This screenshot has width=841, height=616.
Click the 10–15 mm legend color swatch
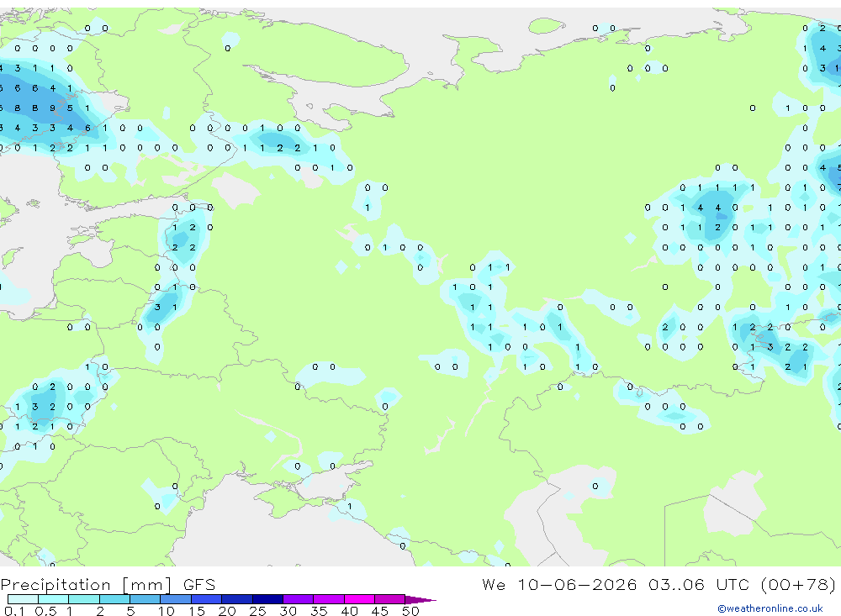point(176,599)
